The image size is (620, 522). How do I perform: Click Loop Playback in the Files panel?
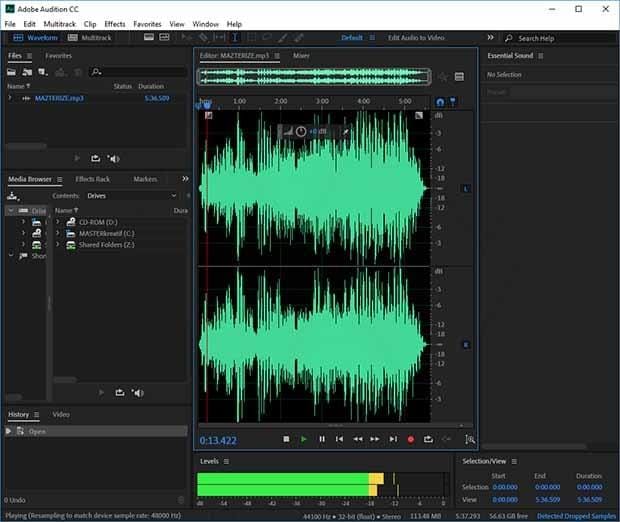(x=96, y=159)
